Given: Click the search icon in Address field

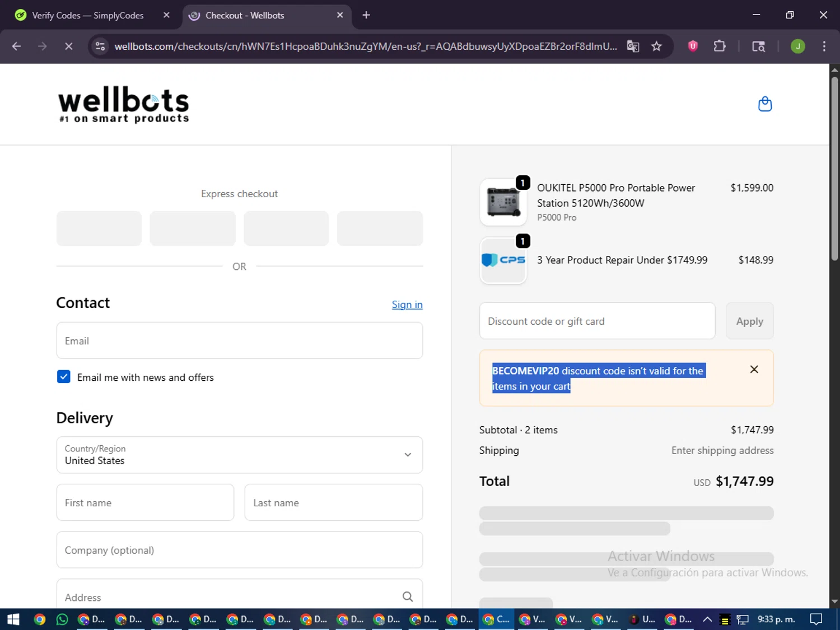Looking at the screenshot, I should tap(408, 597).
